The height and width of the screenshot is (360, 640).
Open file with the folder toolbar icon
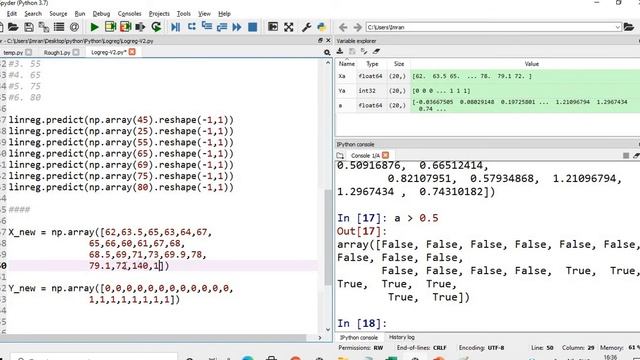point(13,27)
